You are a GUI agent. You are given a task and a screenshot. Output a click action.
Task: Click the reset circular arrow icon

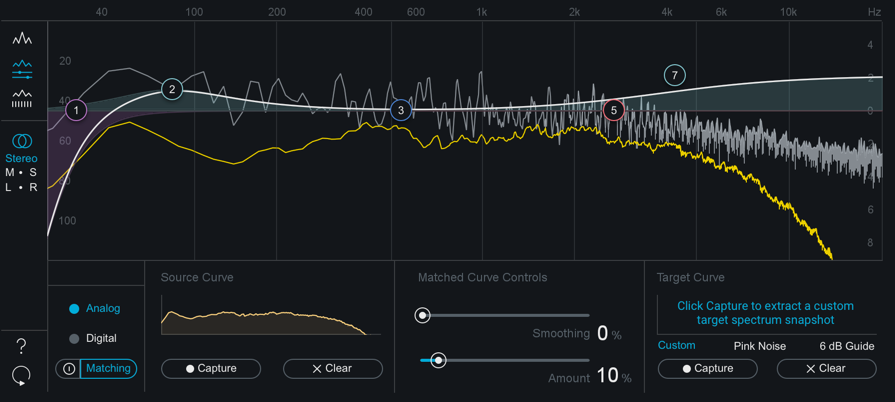click(21, 376)
